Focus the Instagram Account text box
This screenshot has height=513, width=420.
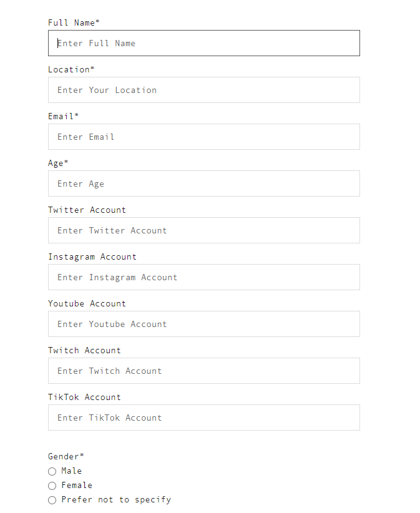204,277
